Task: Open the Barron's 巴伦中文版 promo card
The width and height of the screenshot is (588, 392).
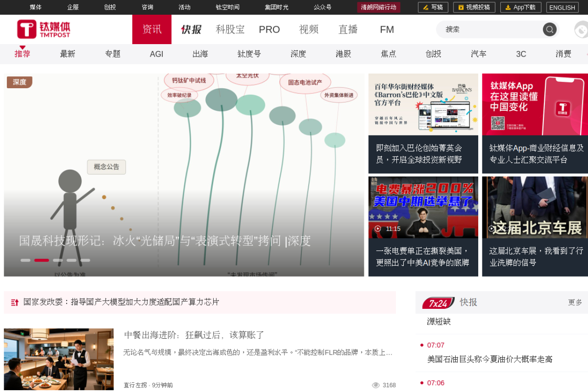Action: click(424, 124)
